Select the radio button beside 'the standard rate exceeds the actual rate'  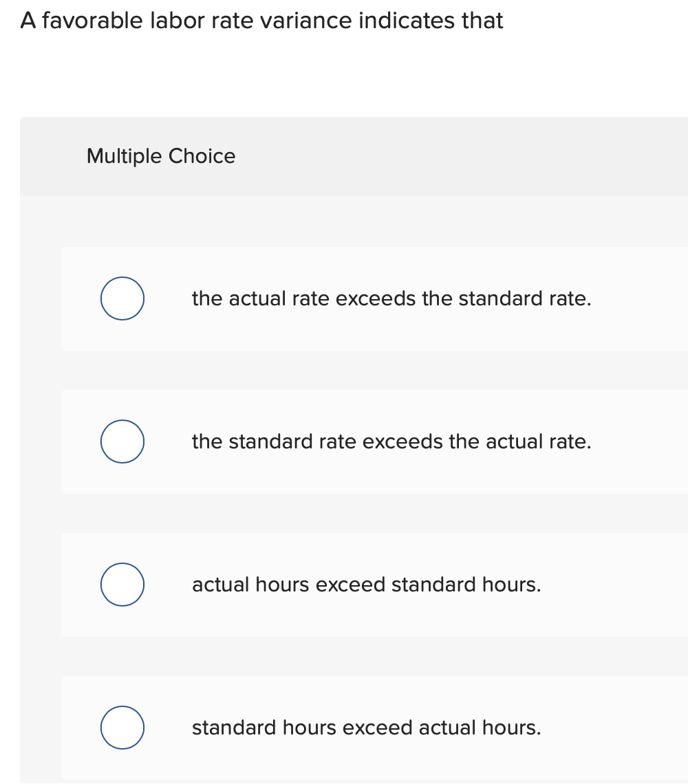tap(122, 442)
